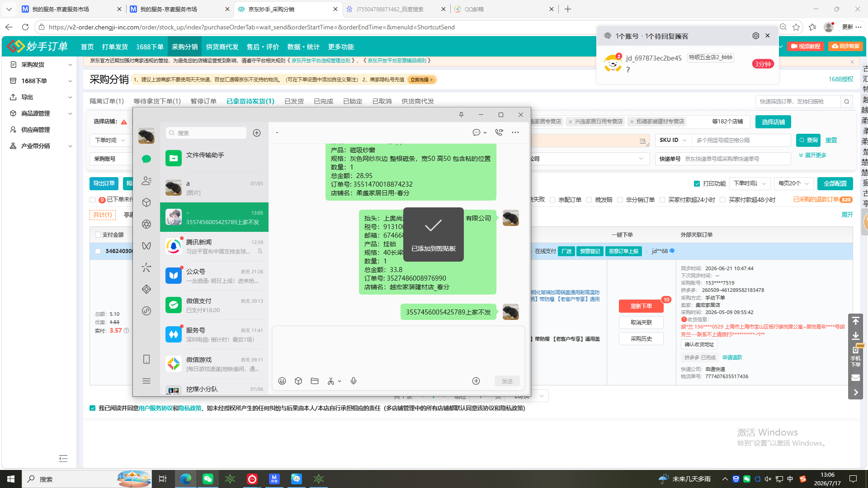Click the 重新下单 button
Image resolution: width=868 pixels, height=488 pixels.
tap(641, 306)
